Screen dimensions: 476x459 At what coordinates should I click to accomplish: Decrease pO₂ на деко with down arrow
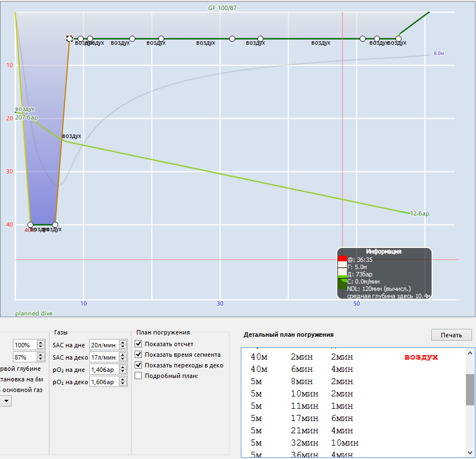[x=123, y=384]
